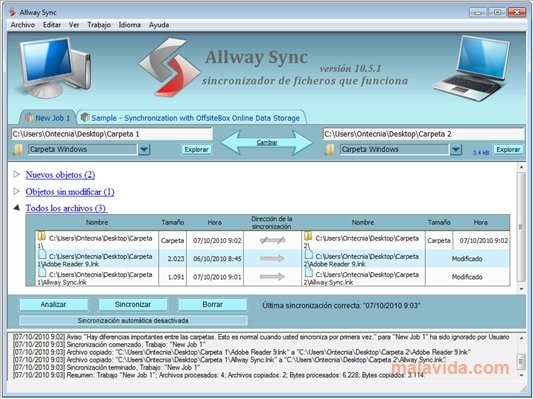Screen dimensions: 533x399
Task: Click the left Allway Sync.lnk file icon
Action: tap(42, 272)
